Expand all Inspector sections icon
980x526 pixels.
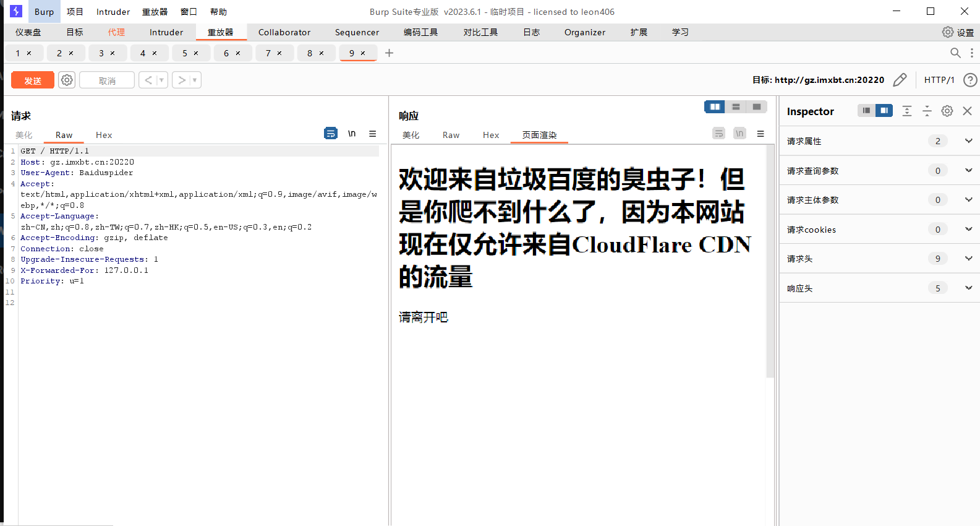tap(906, 111)
